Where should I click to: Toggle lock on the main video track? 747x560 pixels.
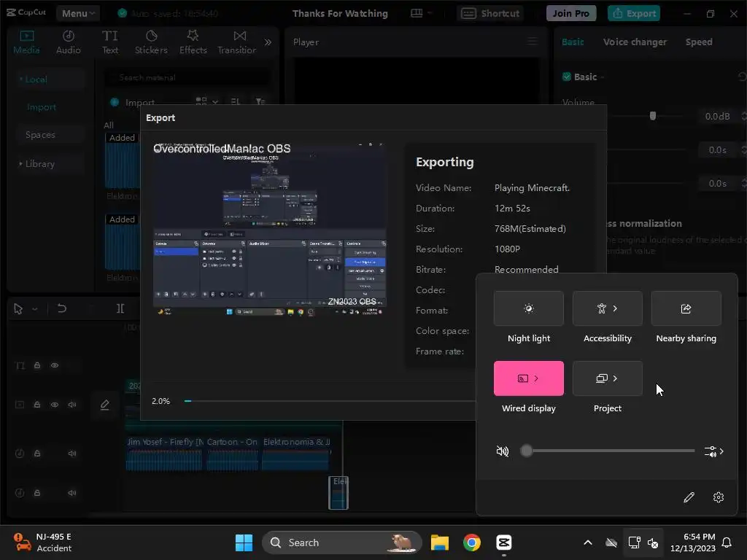37,405
